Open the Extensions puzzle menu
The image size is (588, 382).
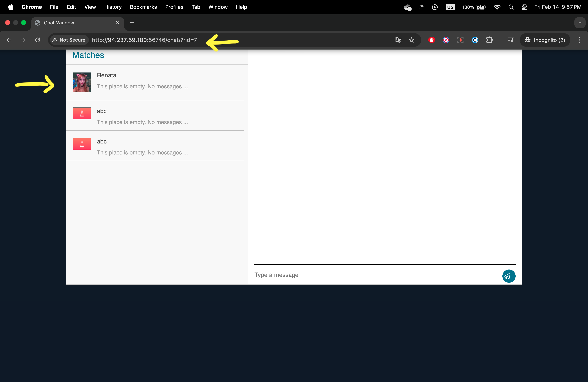tap(489, 40)
